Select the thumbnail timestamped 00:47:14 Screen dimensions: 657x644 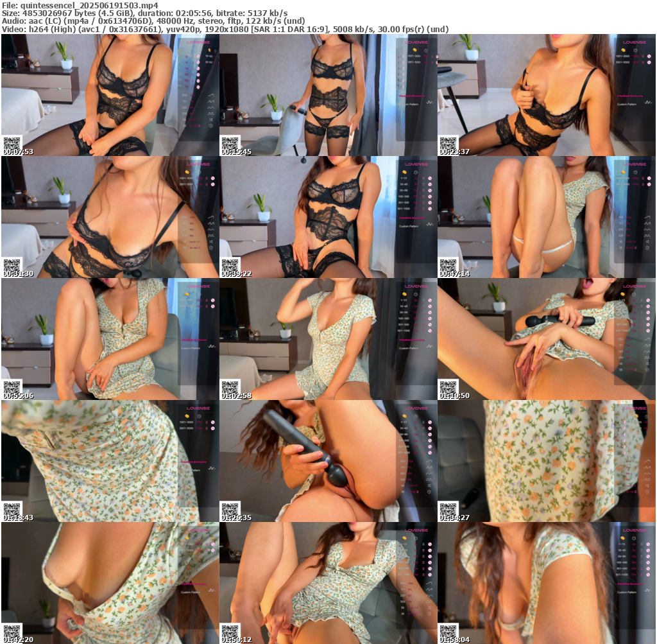[x=546, y=217]
